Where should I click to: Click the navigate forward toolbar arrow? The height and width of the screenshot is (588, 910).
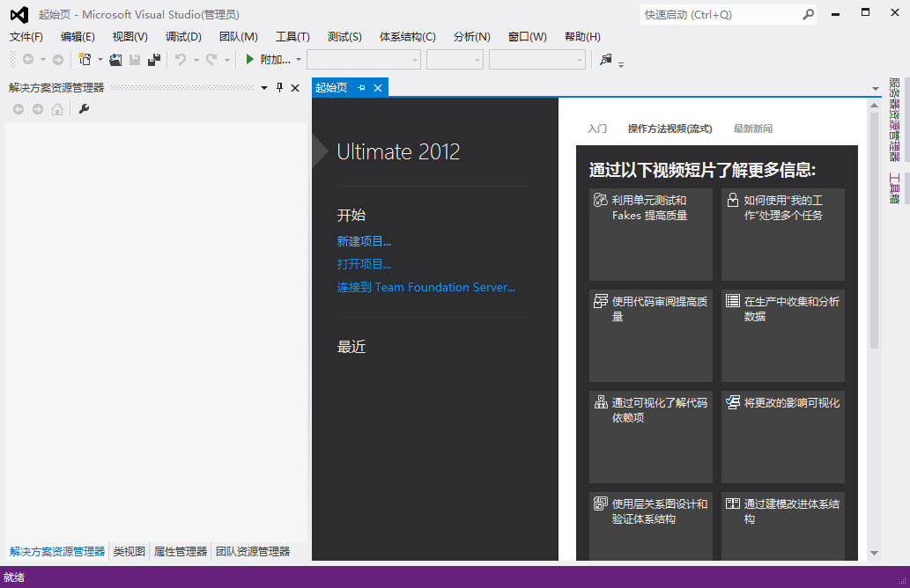click(x=58, y=59)
